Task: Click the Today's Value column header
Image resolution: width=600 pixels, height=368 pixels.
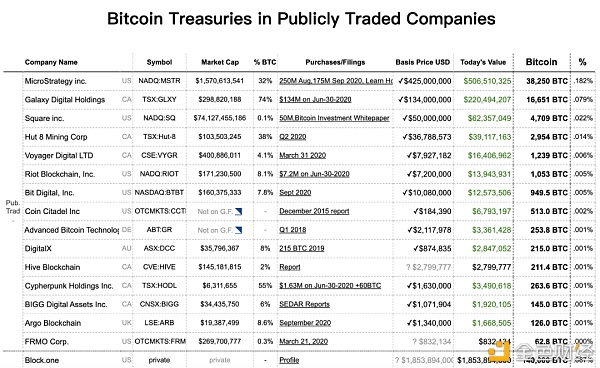Action: tap(483, 62)
